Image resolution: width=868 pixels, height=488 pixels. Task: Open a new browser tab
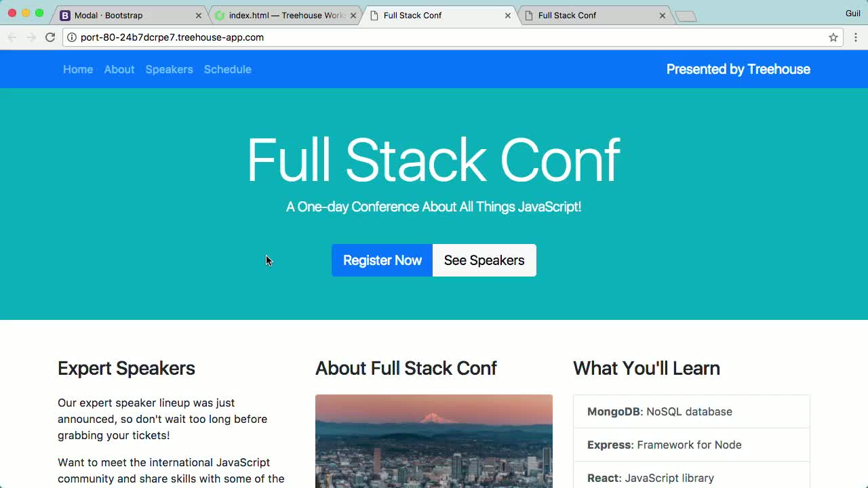point(686,15)
